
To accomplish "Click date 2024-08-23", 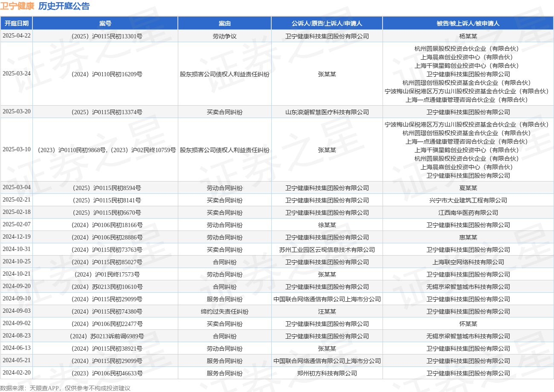I will (17, 335).
